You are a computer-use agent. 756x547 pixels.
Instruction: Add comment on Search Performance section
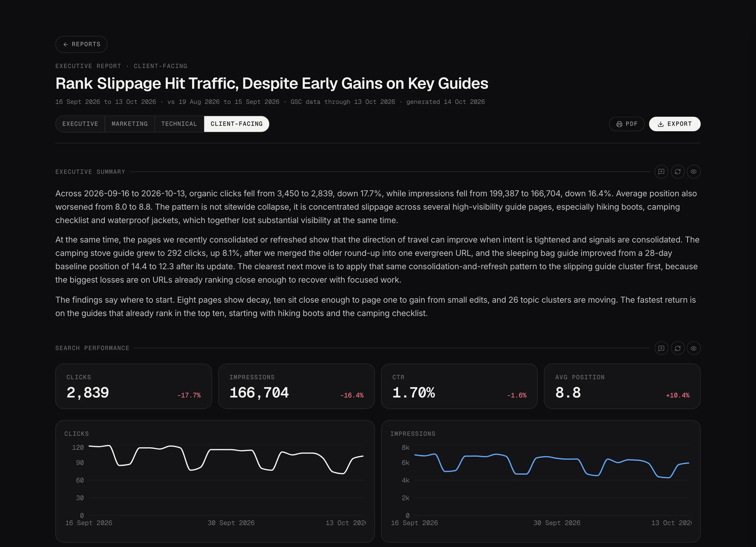coord(661,348)
